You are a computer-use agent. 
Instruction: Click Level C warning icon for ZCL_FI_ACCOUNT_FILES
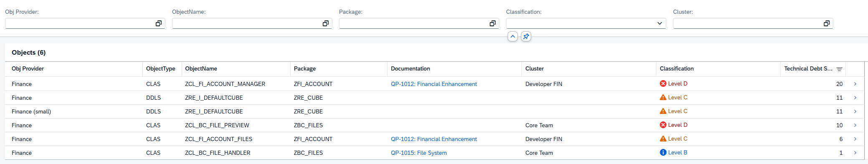coord(663,139)
